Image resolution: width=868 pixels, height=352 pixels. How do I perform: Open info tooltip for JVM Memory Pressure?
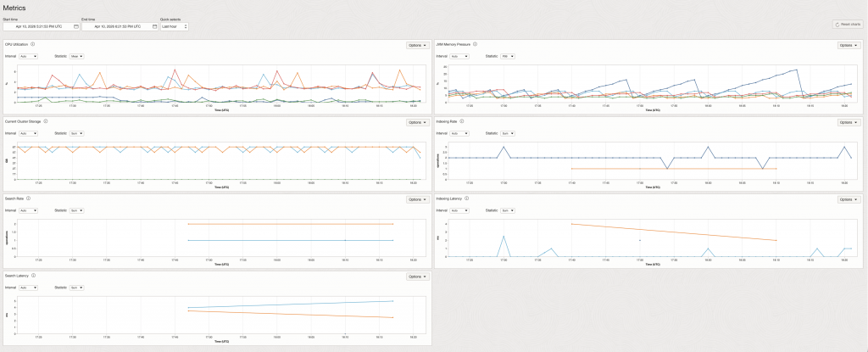point(476,44)
